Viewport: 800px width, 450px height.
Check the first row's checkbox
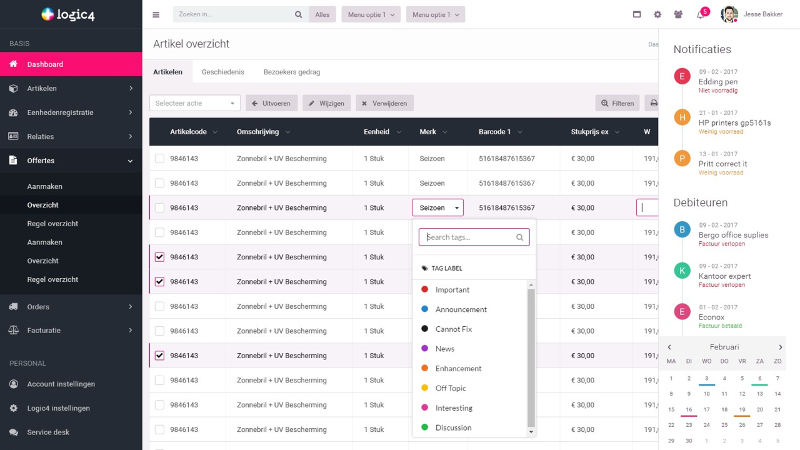(x=160, y=158)
